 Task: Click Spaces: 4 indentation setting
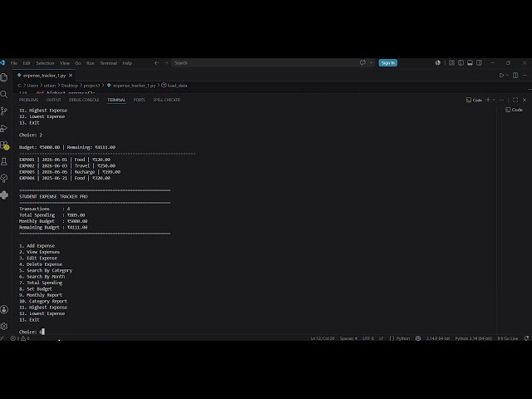coord(348,338)
